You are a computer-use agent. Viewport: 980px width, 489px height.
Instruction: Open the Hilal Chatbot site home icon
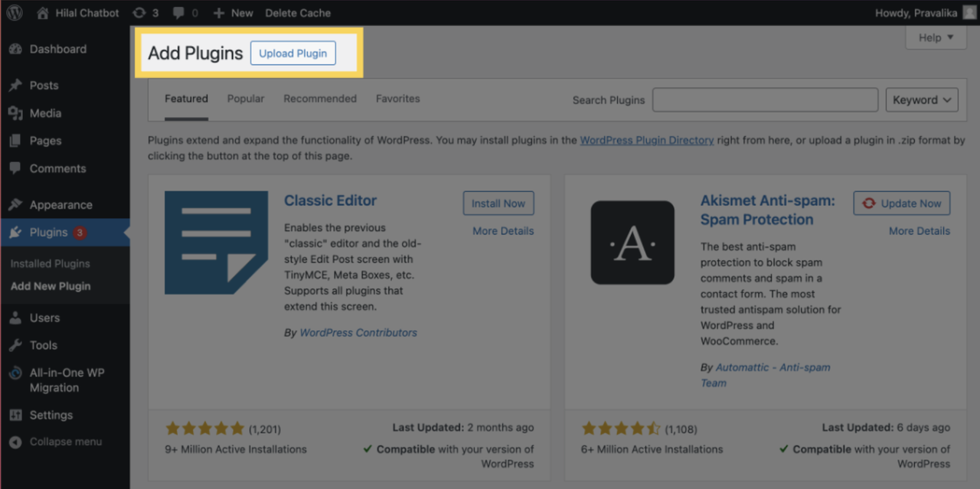pyautogui.click(x=43, y=13)
